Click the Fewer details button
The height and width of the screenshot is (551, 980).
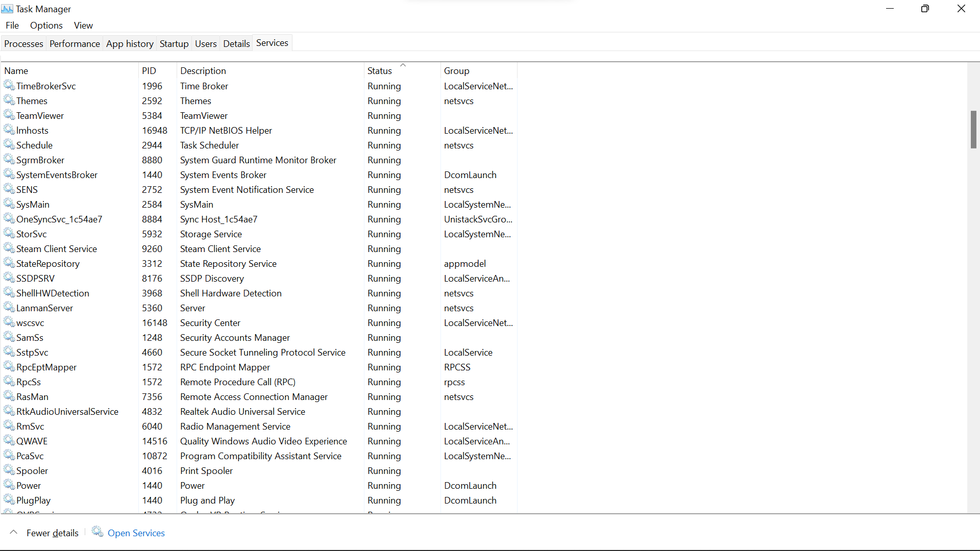coord(44,533)
